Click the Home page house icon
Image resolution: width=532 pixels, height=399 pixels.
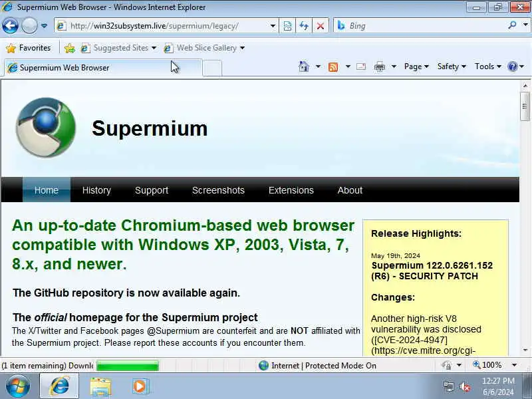coord(304,66)
